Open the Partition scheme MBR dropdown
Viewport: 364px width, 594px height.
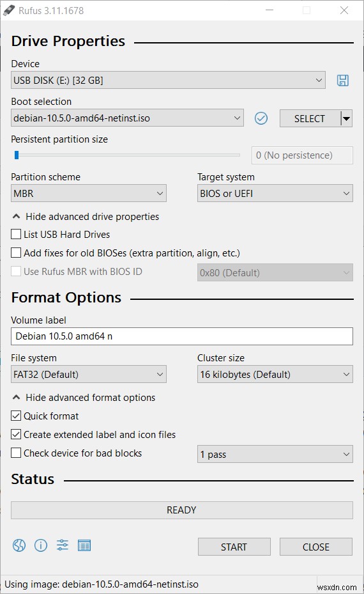[89, 194]
